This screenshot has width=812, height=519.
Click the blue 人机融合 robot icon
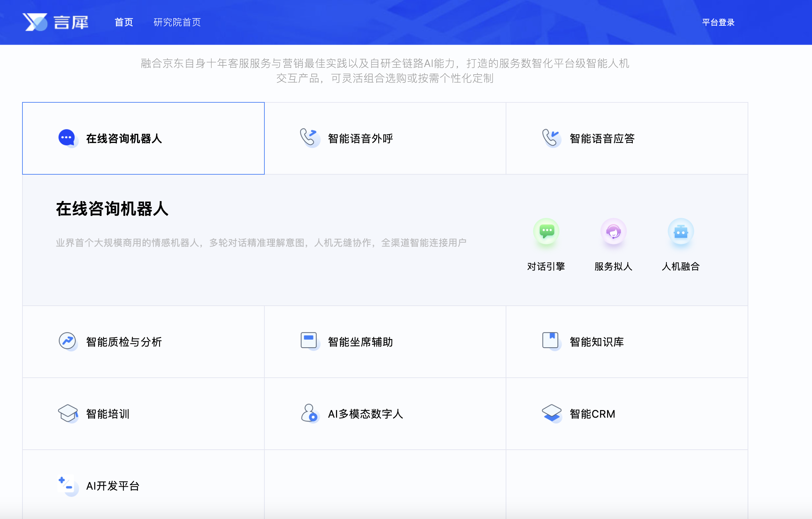(681, 231)
